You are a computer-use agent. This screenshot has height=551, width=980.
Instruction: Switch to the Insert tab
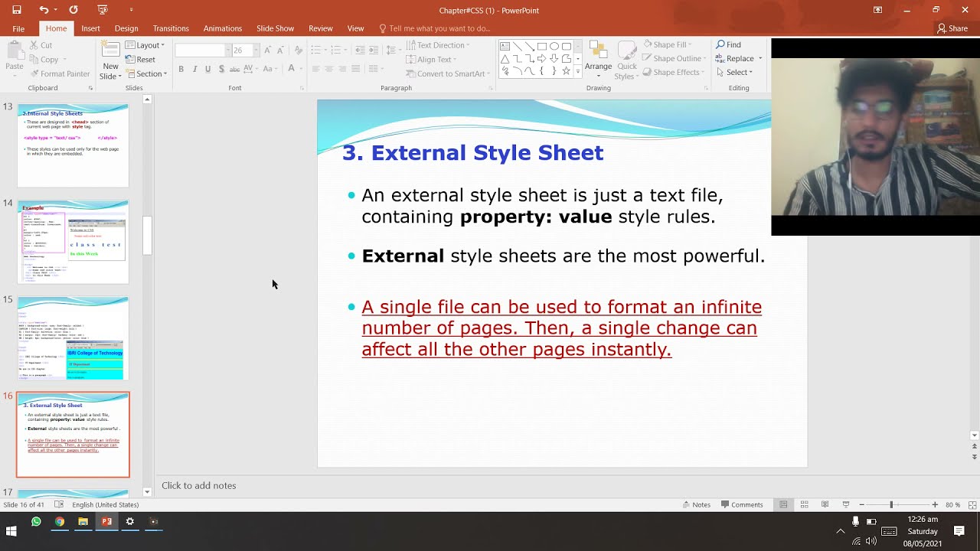[90, 28]
